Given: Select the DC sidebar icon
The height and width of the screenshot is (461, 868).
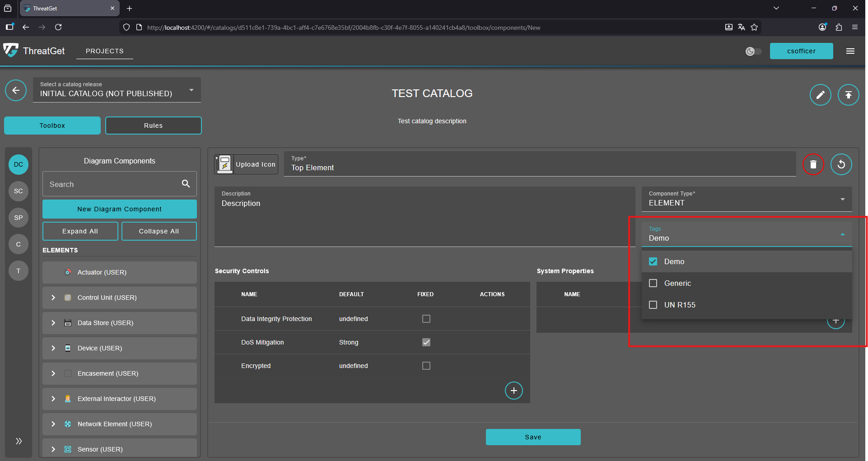Looking at the screenshot, I should tap(18, 164).
